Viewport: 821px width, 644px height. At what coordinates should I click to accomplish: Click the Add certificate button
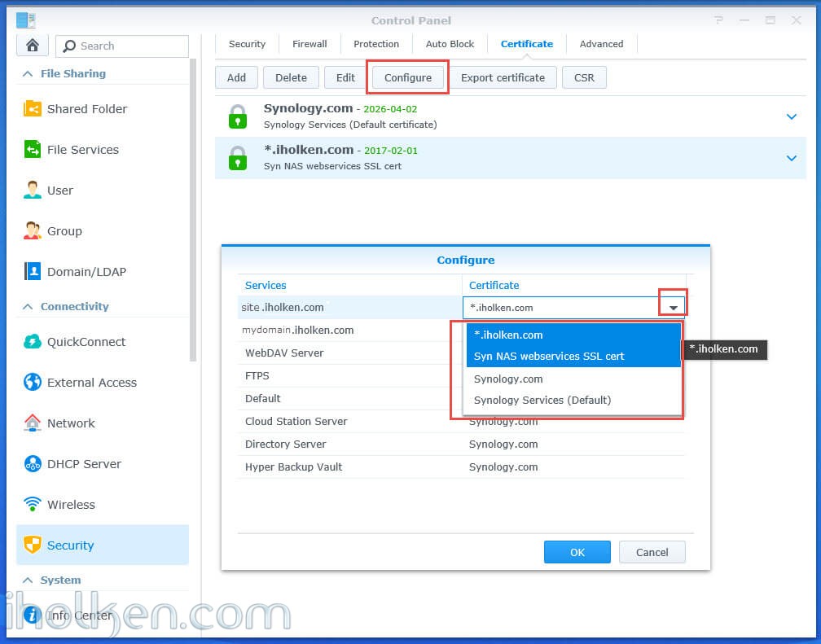237,77
